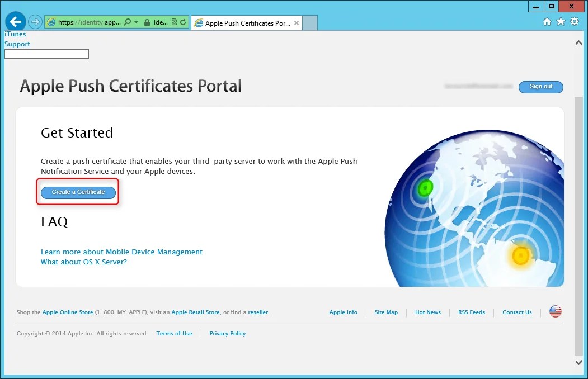Open the browser Home icon
The width and height of the screenshot is (588, 379).
pyautogui.click(x=547, y=22)
